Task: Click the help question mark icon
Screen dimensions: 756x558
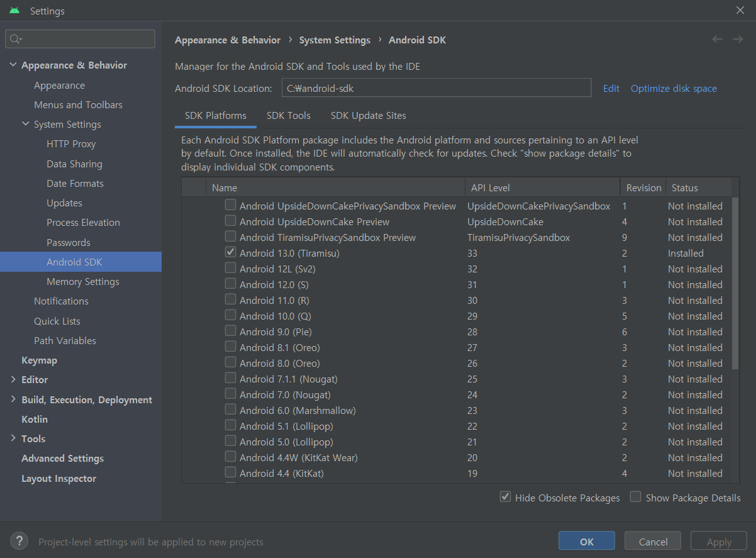Action: point(19,540)
